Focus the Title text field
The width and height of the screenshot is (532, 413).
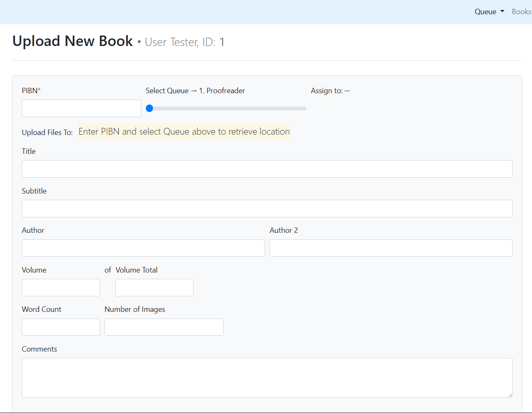click(267, 169)
